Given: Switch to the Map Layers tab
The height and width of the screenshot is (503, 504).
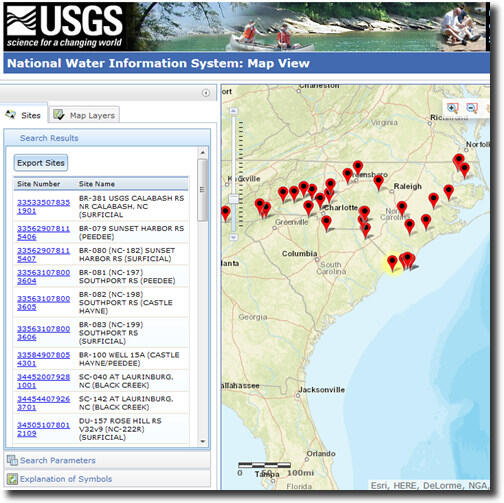Looking at the screenshot, I should (84, 115).
